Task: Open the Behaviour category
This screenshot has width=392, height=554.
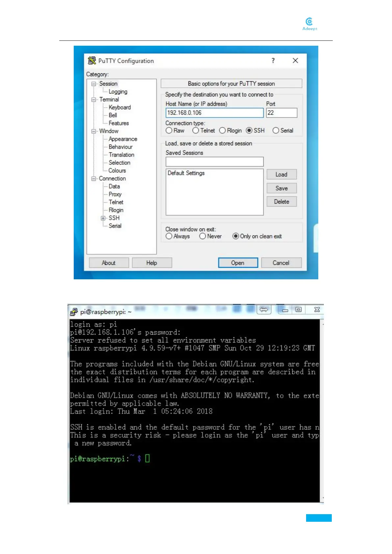Action: [120, 147]
